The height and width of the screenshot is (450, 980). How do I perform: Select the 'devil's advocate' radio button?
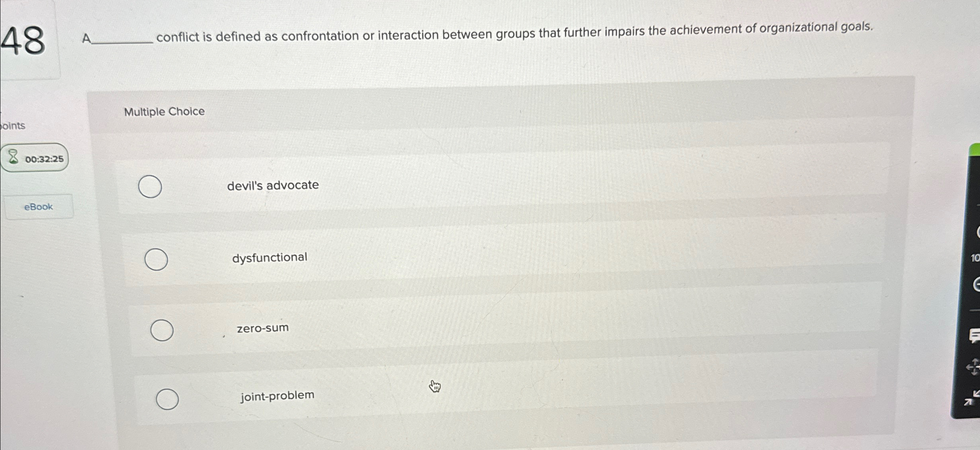tap(150, 187)
